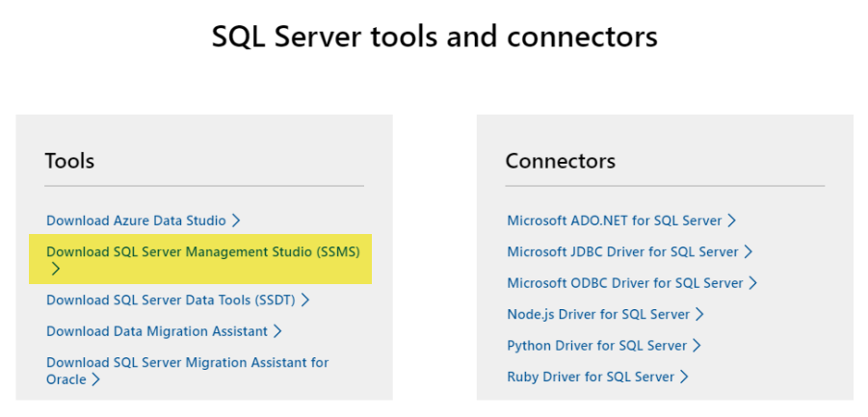868x417 pixels.
Task: Click chevron arrow after ODBC Driver link
Action: 752,283
